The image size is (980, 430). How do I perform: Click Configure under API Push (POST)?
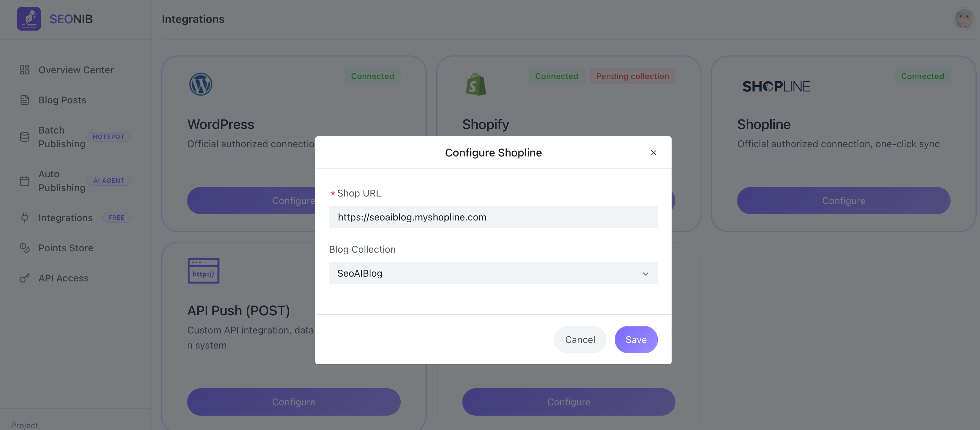pyautogui.click(x=293, y=402)
